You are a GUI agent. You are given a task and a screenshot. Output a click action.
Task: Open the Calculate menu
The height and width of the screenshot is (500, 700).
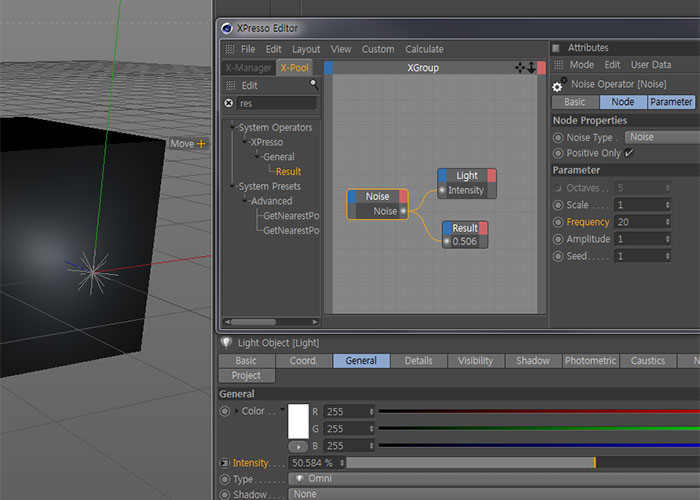(424, 49)
